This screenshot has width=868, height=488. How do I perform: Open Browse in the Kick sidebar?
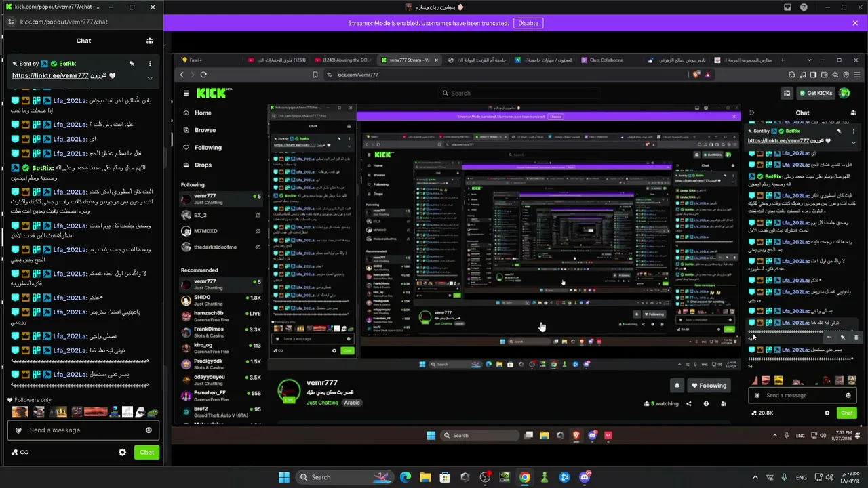(205, 130)
